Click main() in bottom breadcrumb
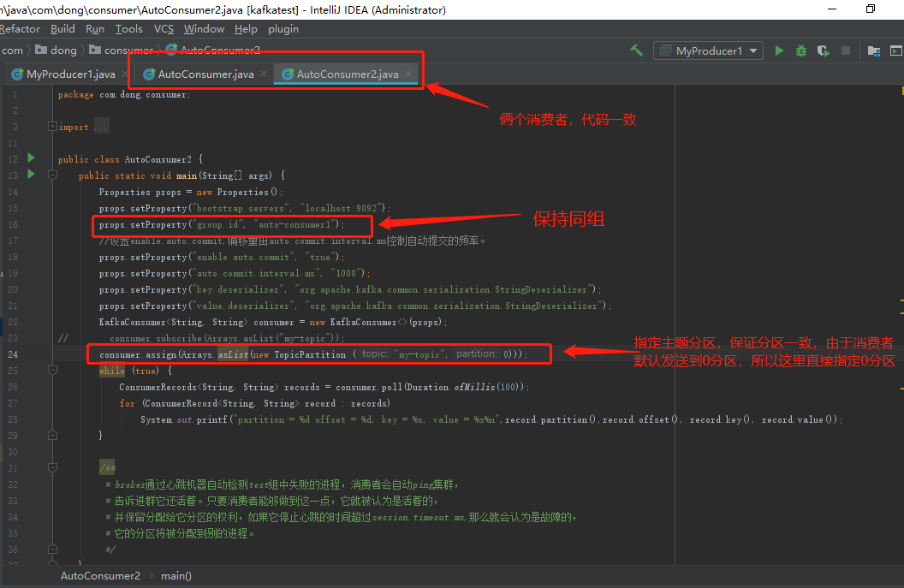This screenshot has height=588, width=904. [175, 575]
